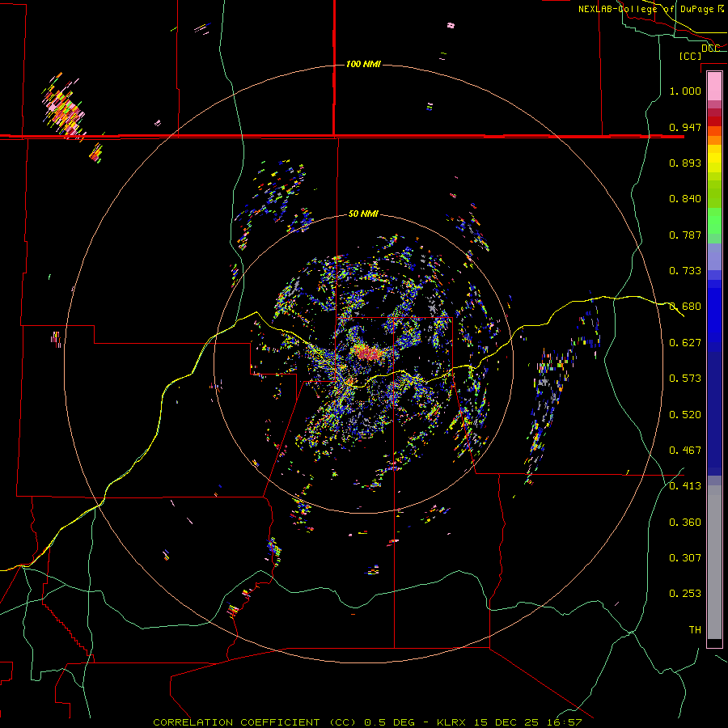
Task: Click the 0.360 legend value
Action: tap(685, 523)
